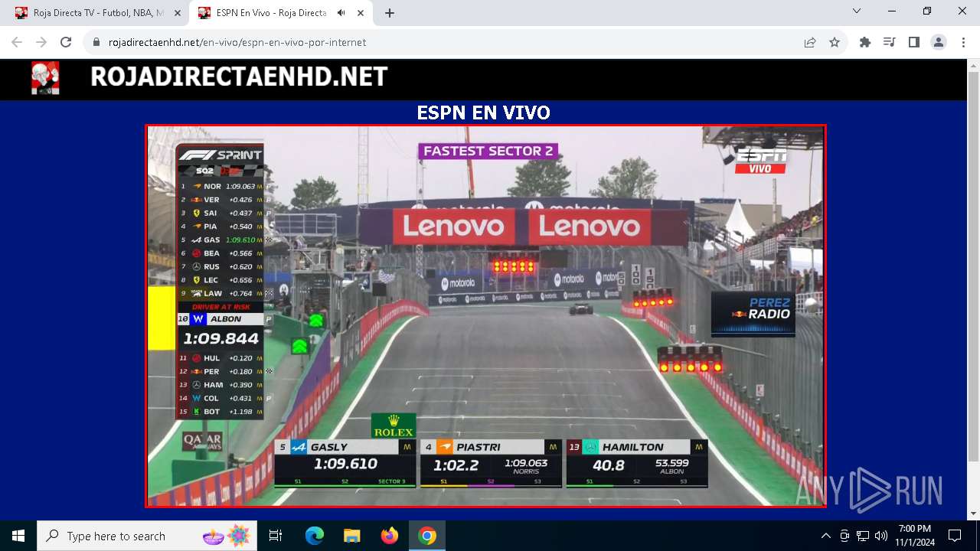This screenshot has height=551, width=980.
Task: Open the taskbar clock and date
Action: (915, 536)
